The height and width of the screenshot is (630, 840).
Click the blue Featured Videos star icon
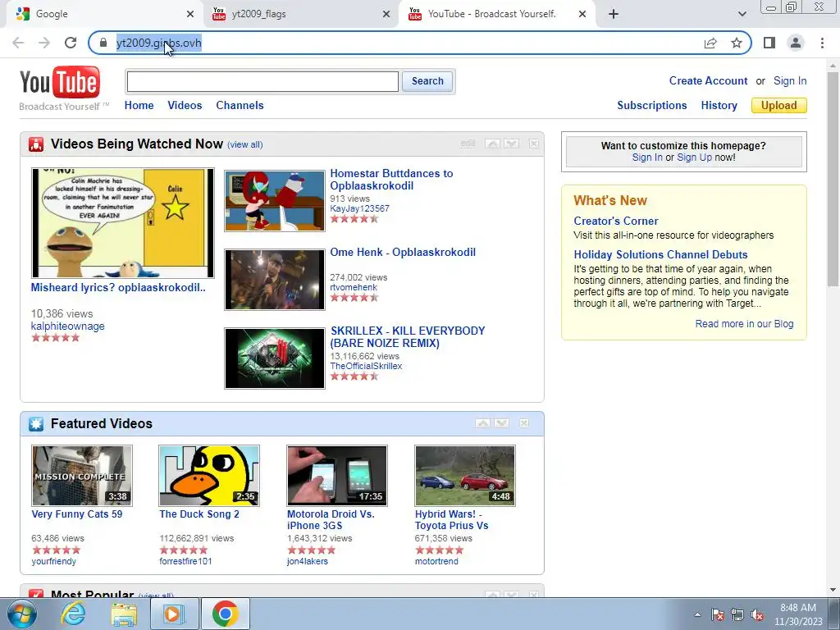(36, 424)
